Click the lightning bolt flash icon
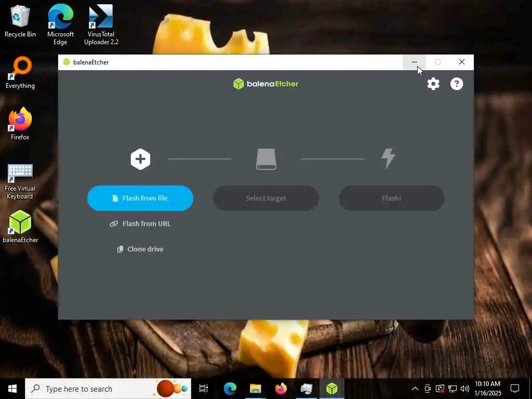The image size is (532, 399). point(388,158)
